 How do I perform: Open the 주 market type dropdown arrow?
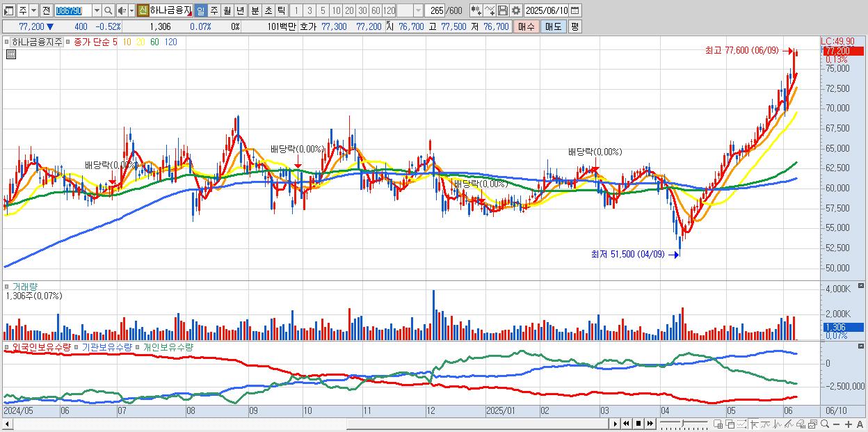pyautogui.click(x=33, y=10)
